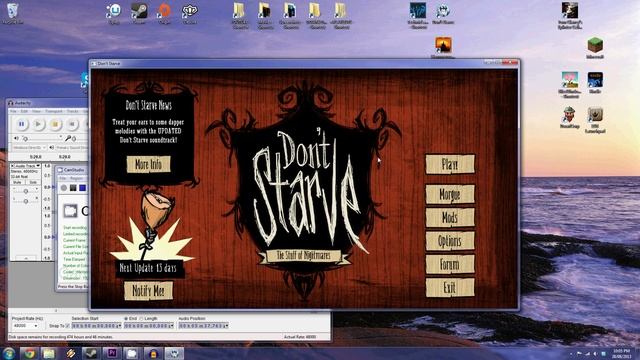Click Exit in Don't Starve menu
The width and height of the screenshot is (640, 360).
[450, 288]
